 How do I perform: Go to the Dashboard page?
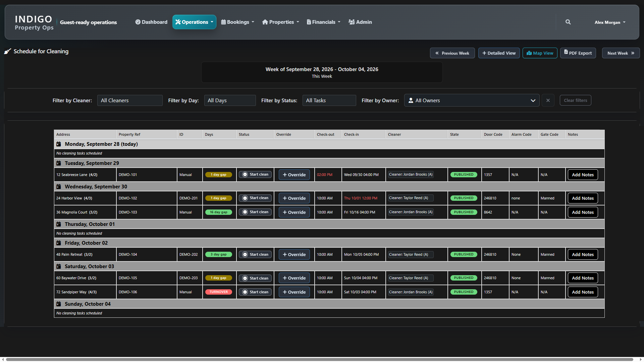click(x=151, y=22)
